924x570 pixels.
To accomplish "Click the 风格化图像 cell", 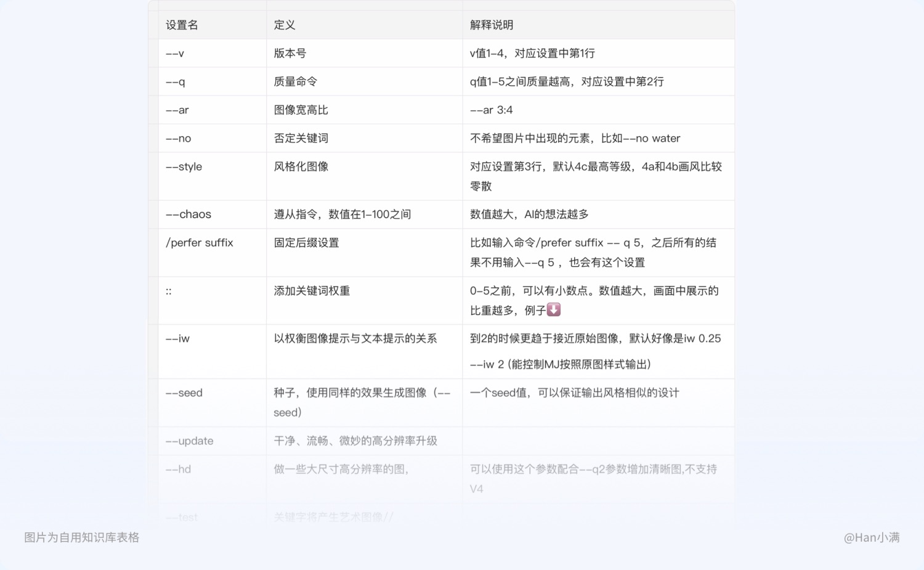I will 365,177.
